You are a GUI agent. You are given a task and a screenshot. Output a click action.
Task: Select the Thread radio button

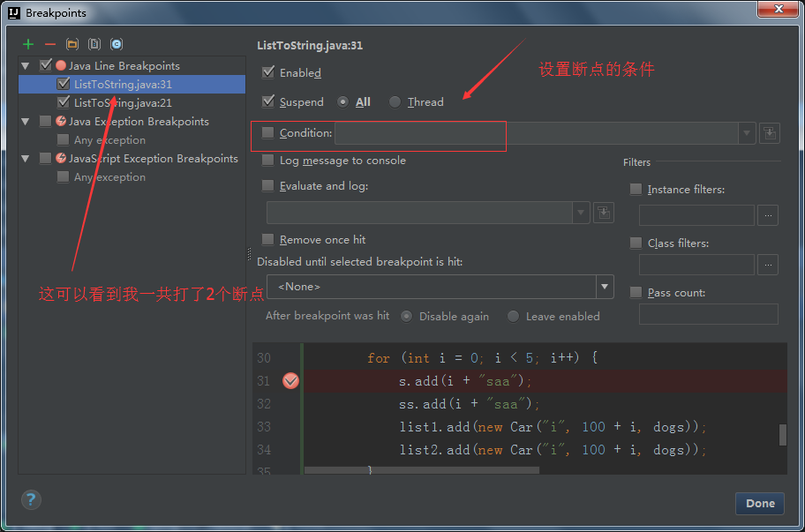[x=395, y=101]
